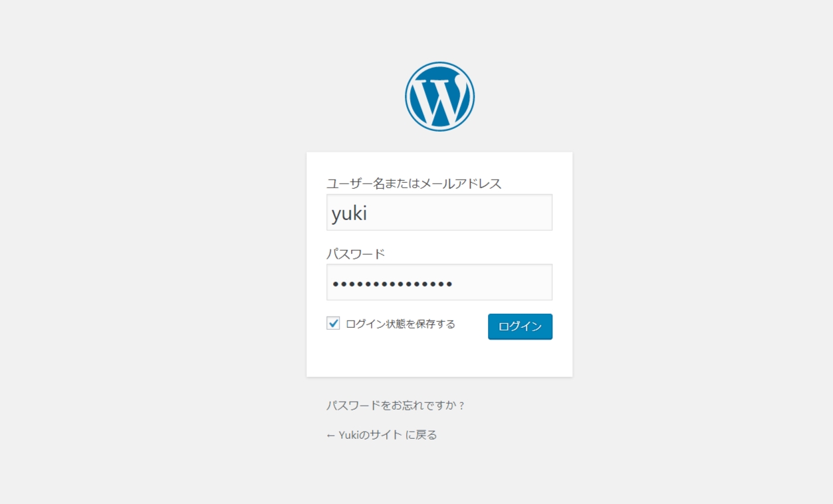Open the パスワードをお忘れですか？ link
Screen dimensions: 833x504
[396, 406]
